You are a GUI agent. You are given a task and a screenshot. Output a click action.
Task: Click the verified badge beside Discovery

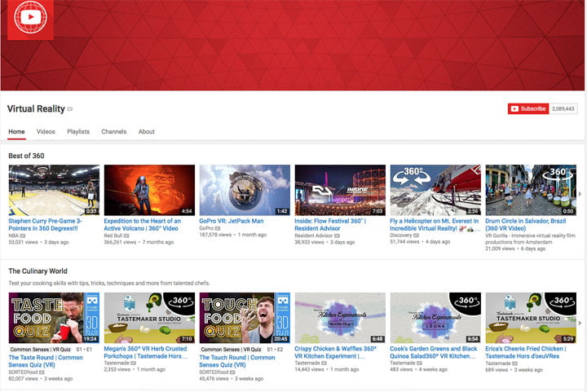coord(416,236)
